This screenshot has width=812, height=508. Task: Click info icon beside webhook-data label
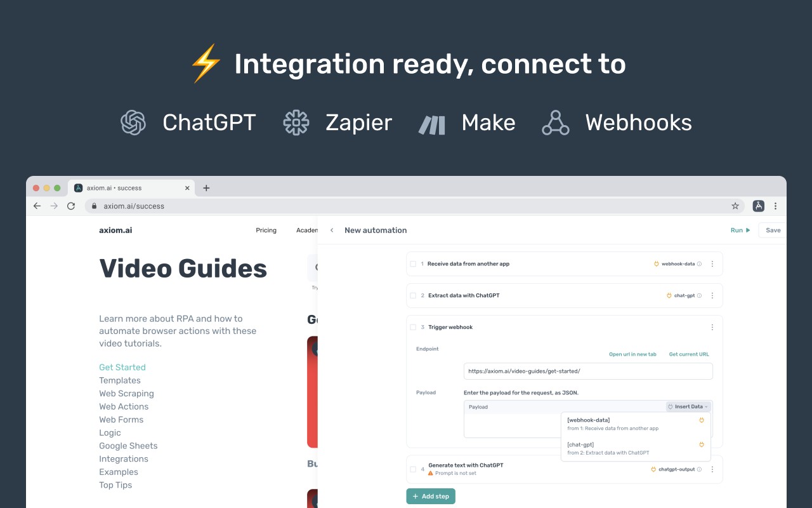[x=700, y=264]
